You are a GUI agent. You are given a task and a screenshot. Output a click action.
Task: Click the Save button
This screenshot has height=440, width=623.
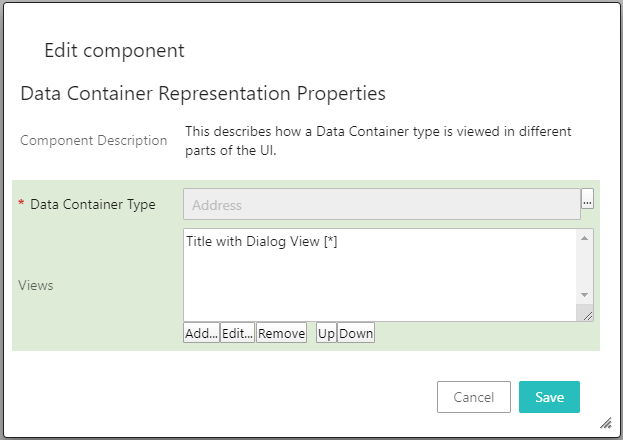(x=549, y=397)
